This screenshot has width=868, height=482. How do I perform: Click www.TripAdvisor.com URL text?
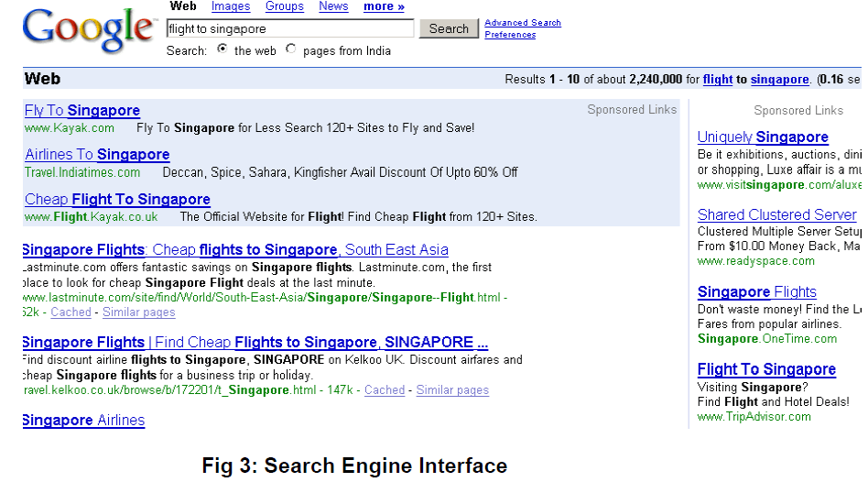[754, 417]
